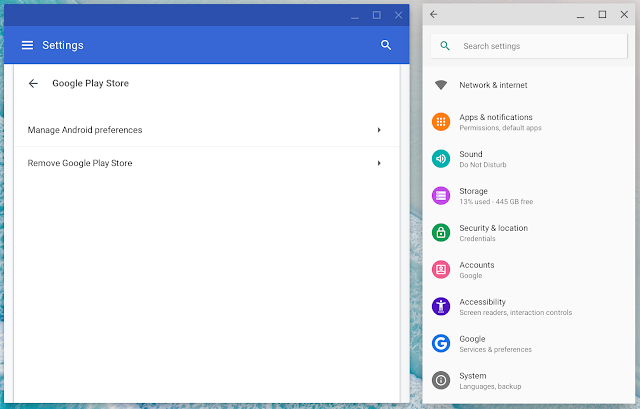Expand Manage Android preferences arrow
Screen dimensions: 640x409
(x=379, y=130)
